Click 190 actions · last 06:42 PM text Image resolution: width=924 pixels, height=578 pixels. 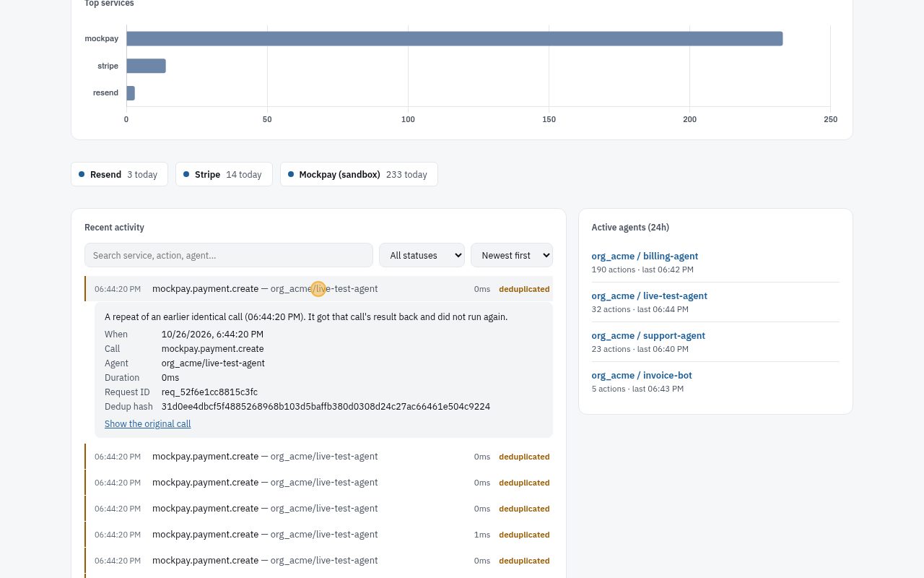point(642,269)
